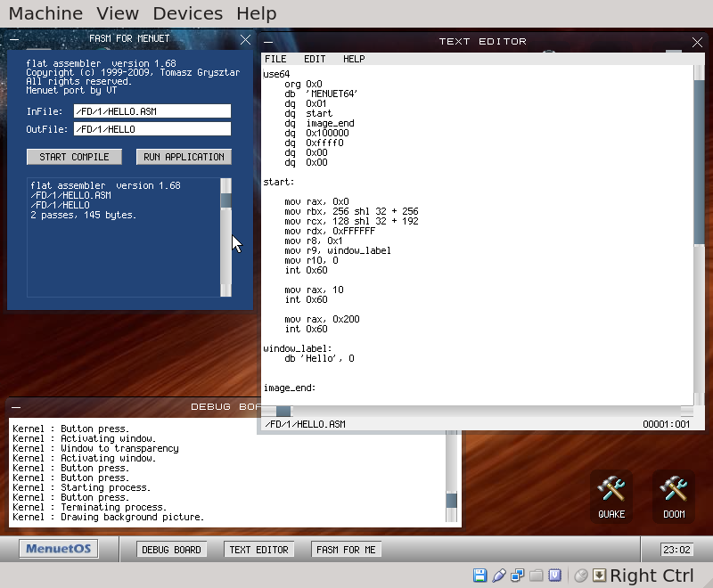Click the Text Editor vertical scrollbar thumb
Screen dimensions: 713x588
pyautogui.click(x=699, y=163)
